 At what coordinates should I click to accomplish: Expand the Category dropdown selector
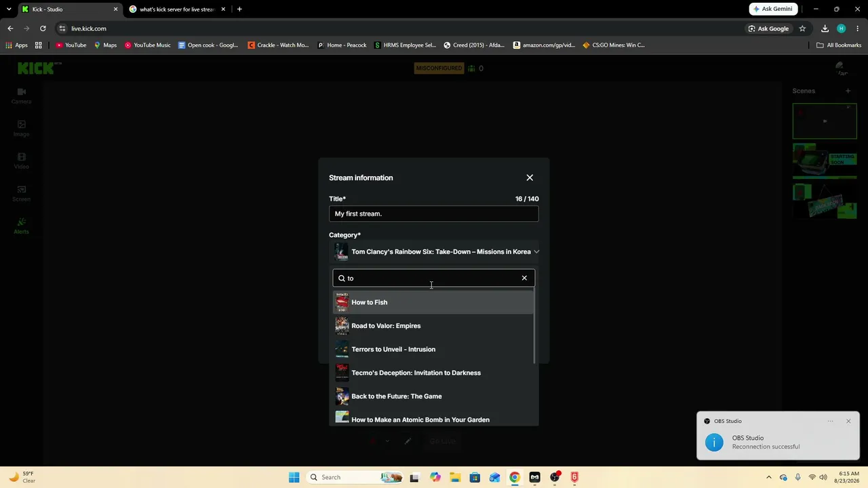click(x=434, y=251)
